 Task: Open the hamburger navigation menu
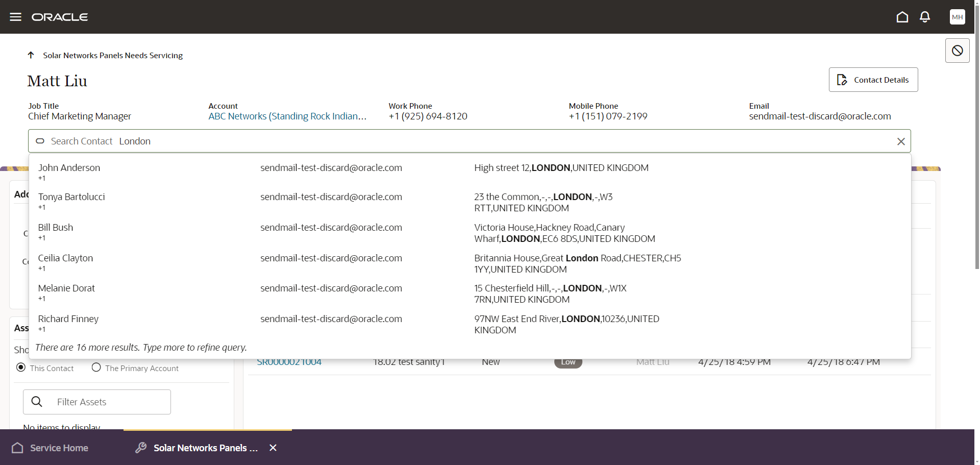(x=16, y=17)
